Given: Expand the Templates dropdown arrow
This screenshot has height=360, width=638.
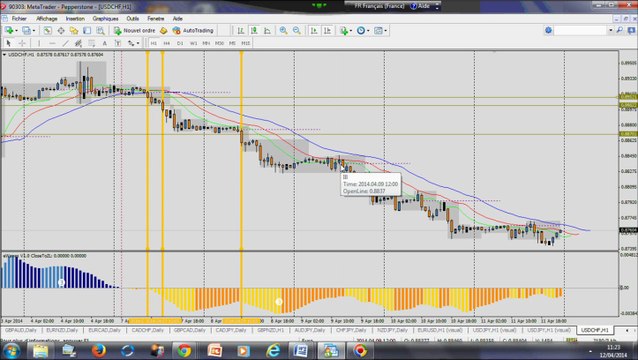Looking at the screenshot, I should [x=385, y=31].
